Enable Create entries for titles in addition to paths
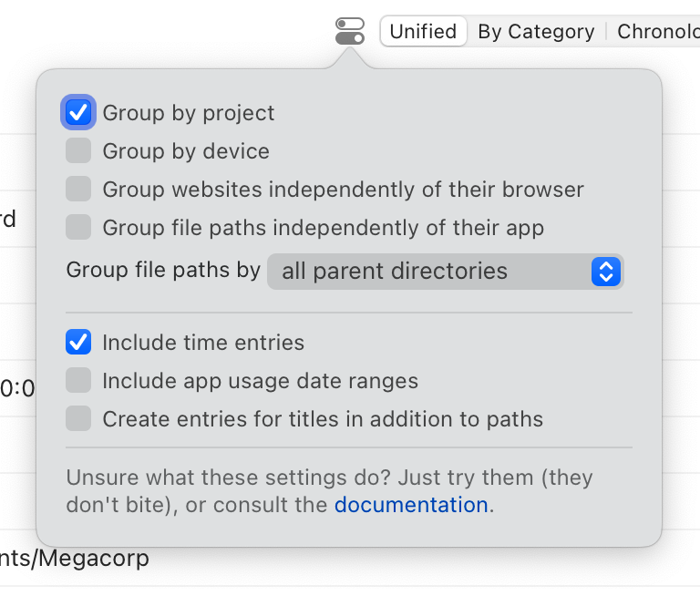This screenshot has width=700, height=596. coord(78,419)
